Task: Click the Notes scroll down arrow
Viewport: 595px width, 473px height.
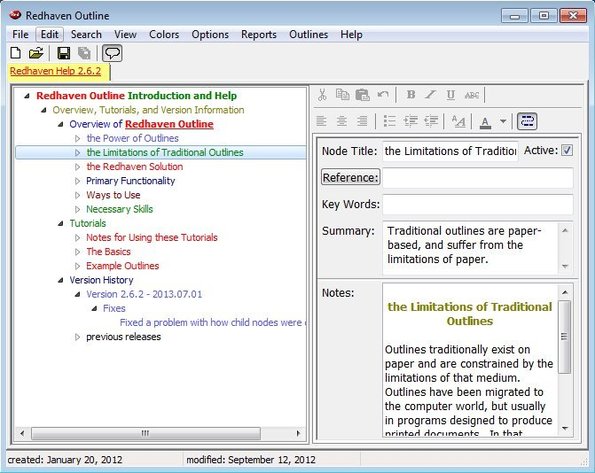Action: pos(565,428)
